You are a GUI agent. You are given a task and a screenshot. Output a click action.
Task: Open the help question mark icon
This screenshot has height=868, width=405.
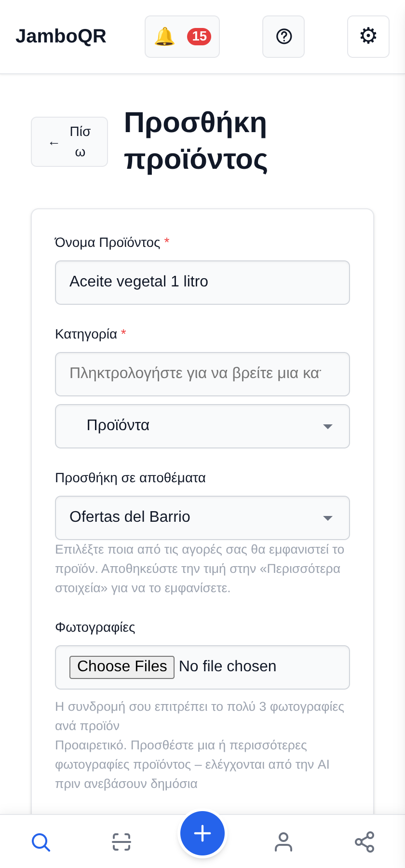tap(283, 37)
